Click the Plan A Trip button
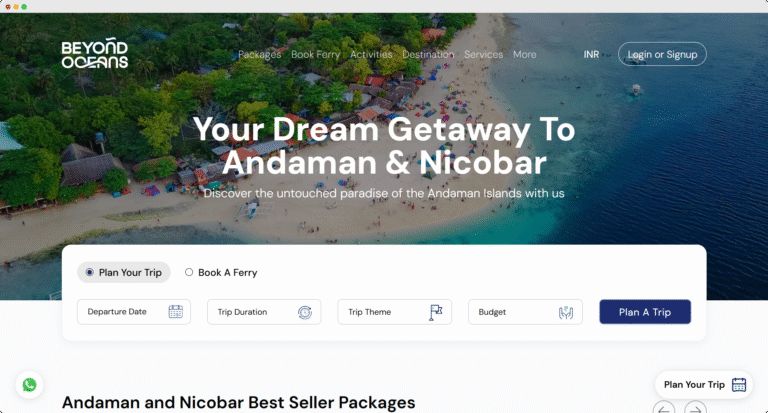Image resolution: width=768 pixels, height=413 pixels. point(645,312)
